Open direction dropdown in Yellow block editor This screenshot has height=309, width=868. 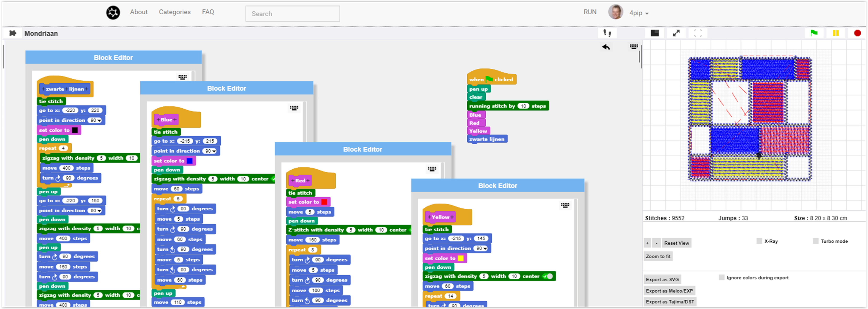(485, 249)
